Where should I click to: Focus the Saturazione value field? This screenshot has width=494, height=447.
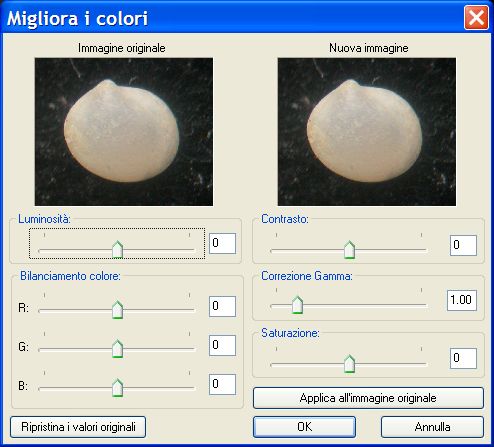pos(463,358)
